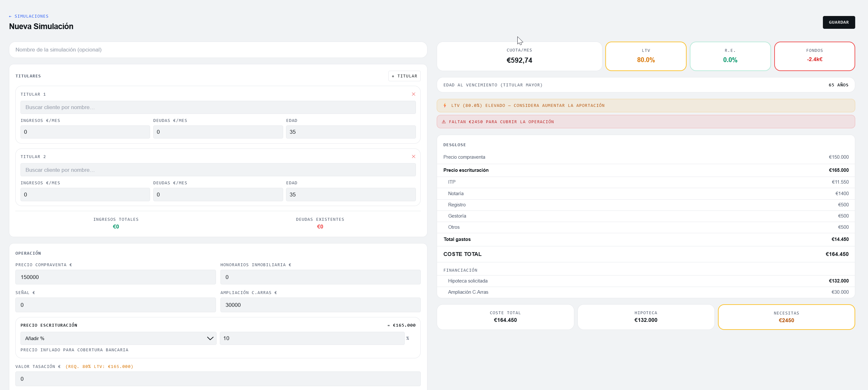Screen dimensions: 868x390
Task: Edit Titular 2 Deudas €/mes field
Action: [x=218, y=195]
